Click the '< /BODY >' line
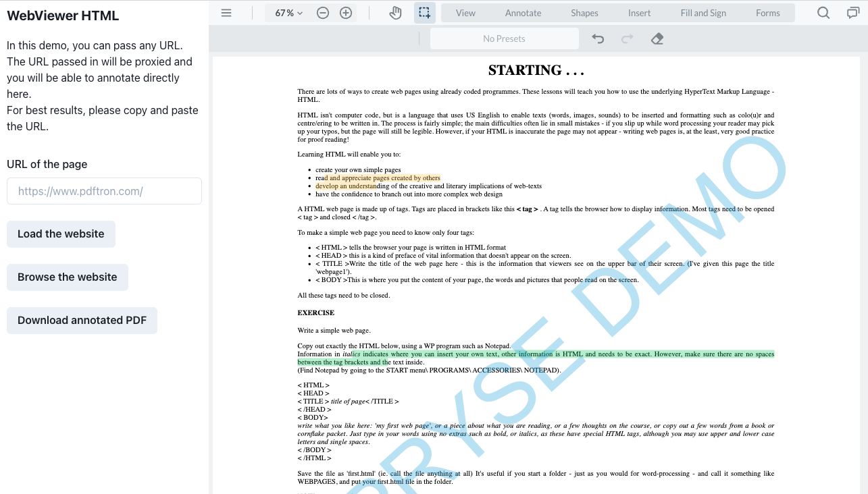 315,450
